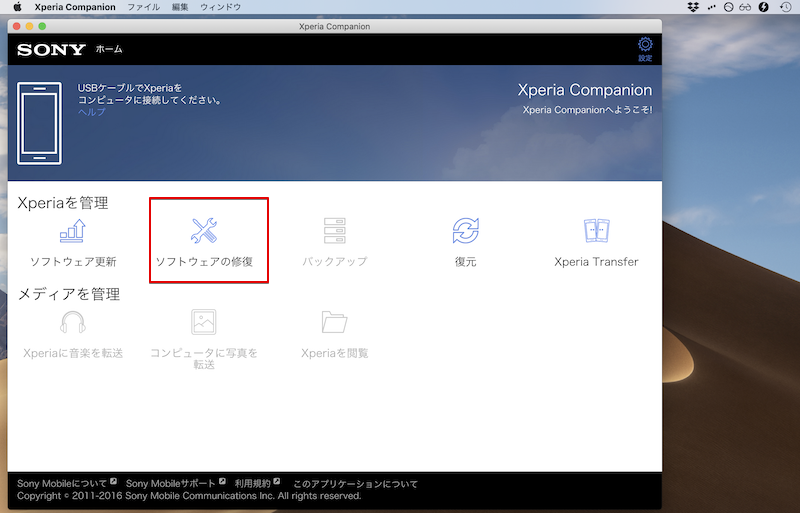Open Sony Mobileサポート link
This screenshot has width=800, height=513.
170,484
